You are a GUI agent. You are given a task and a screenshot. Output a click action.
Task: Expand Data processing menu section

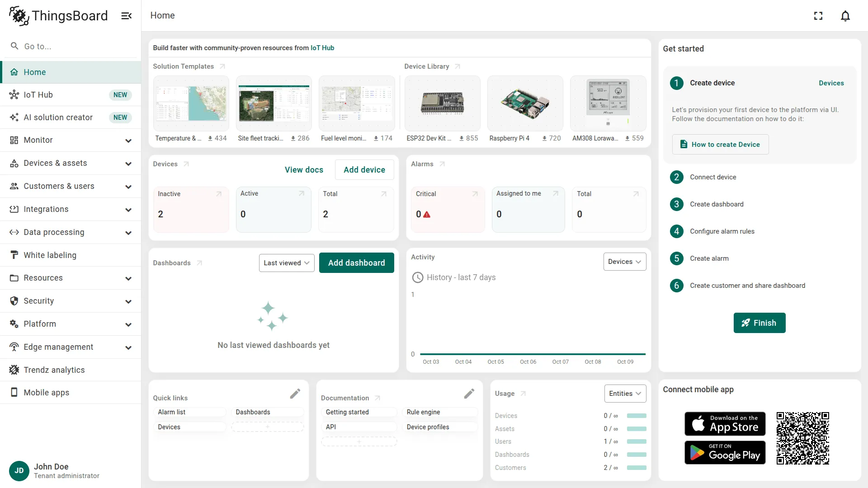pos(71,232)
